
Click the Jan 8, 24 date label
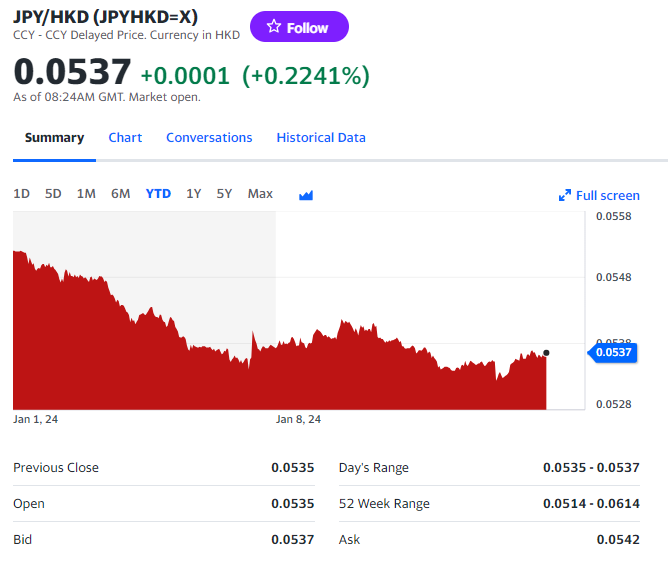298,419
